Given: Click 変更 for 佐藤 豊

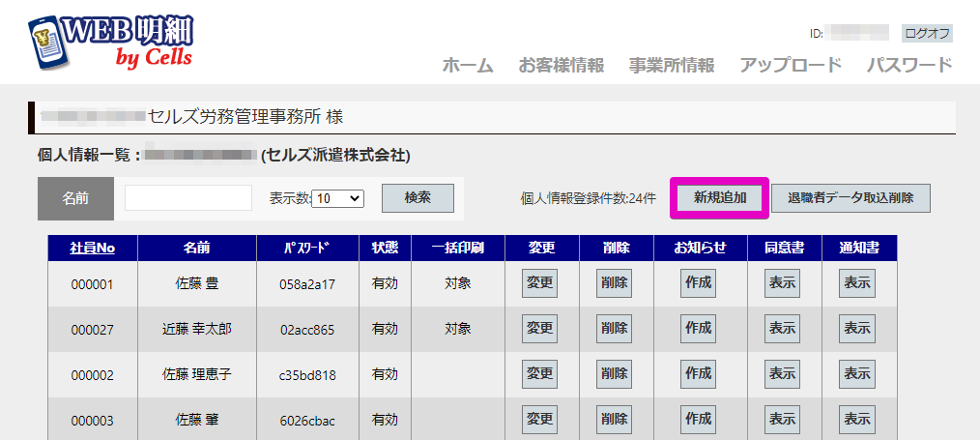Looking at the screenshot, I should pyautogui.click(x=540, y=283).
